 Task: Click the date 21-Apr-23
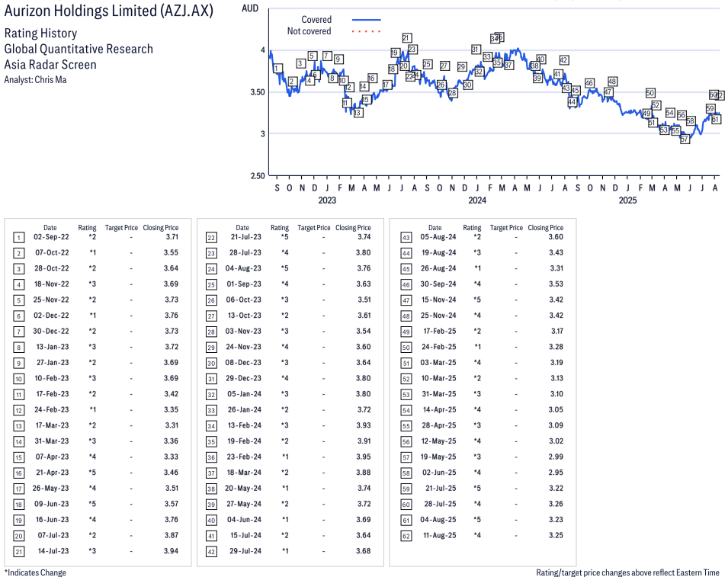tap(53, 472)
